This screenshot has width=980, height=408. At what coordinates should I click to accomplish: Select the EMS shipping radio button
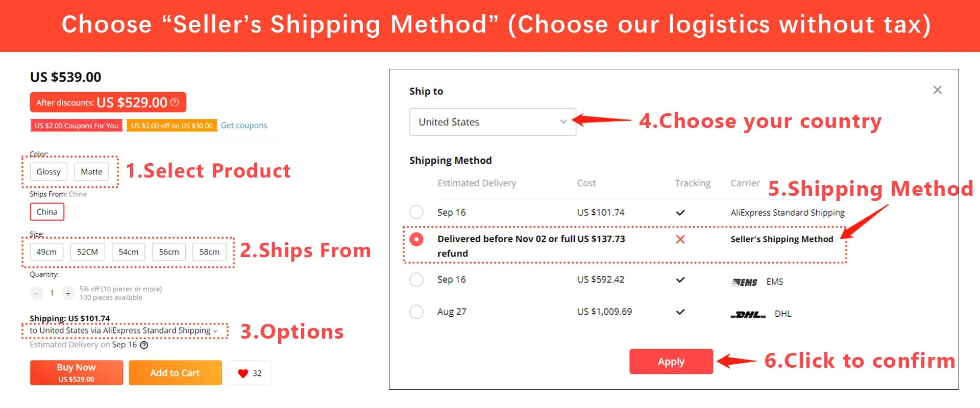pyautogui.click(x=416, y=279)
